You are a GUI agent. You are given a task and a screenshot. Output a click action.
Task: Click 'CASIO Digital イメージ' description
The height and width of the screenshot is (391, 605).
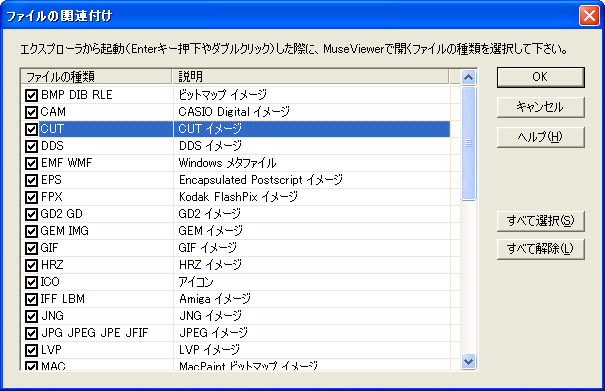click(x=234, y=112)
